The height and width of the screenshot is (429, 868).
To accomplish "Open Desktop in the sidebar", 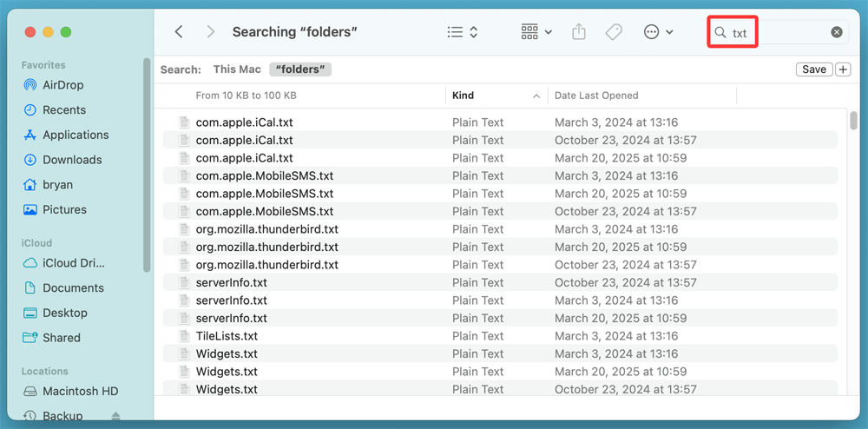I will pos(55,313).
